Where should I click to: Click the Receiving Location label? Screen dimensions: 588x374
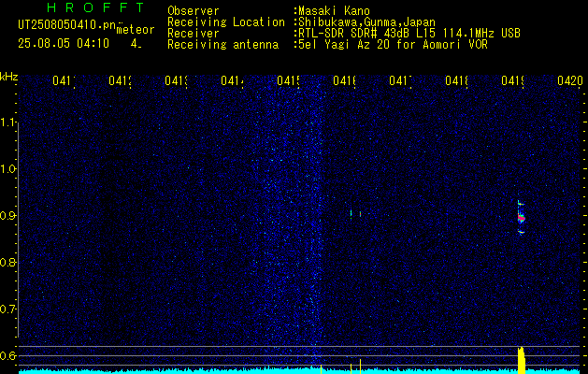tap(226, 22)
